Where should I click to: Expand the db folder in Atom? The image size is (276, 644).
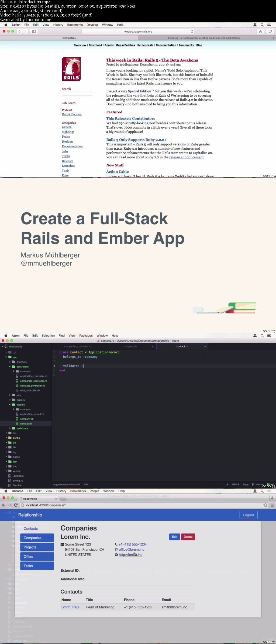[6, 442]
